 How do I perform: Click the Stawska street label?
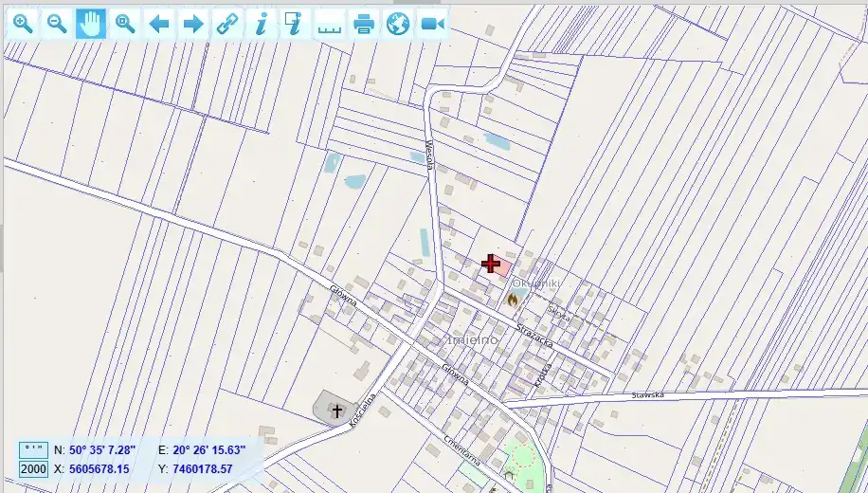pyautogui.click(x=648, y=394)
